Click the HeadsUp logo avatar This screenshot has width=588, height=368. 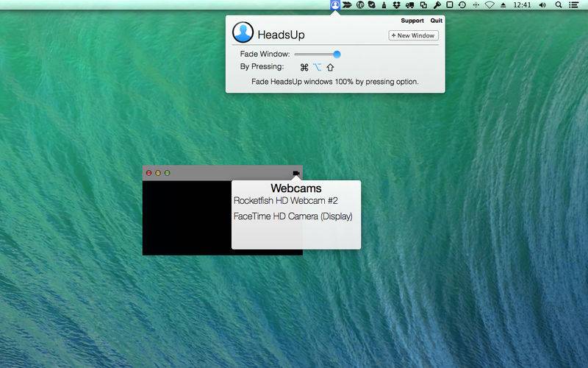tap(243, 32)
